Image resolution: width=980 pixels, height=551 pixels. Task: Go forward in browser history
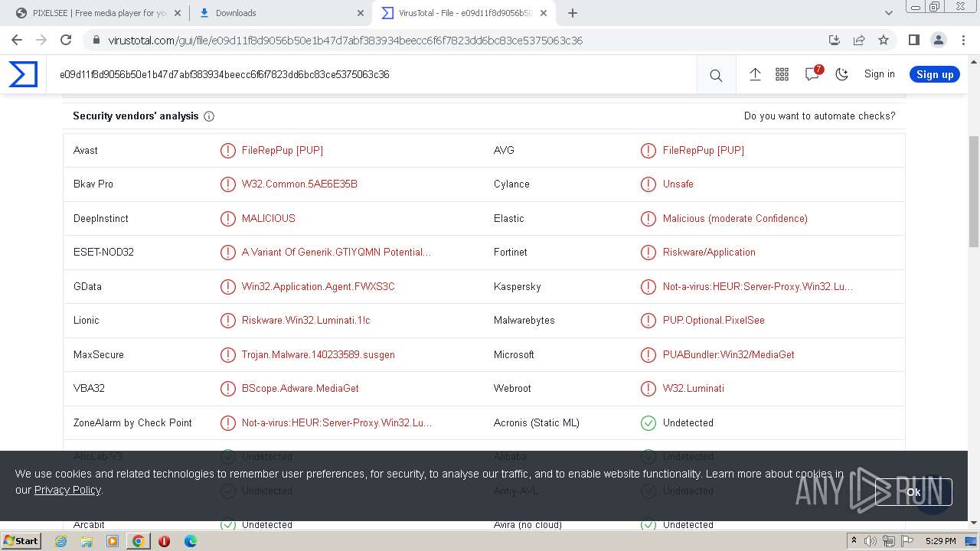[x=41, y=40]
